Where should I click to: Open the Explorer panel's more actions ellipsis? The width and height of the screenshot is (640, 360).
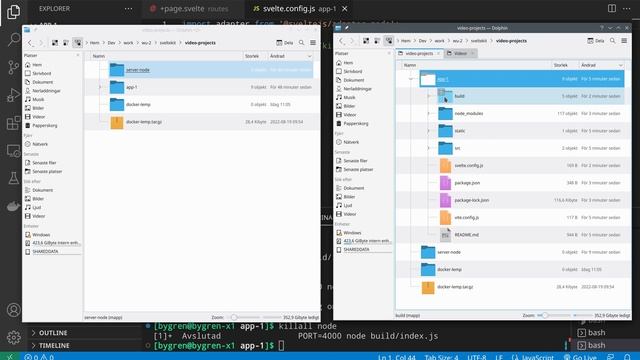(x=128, y=9)
